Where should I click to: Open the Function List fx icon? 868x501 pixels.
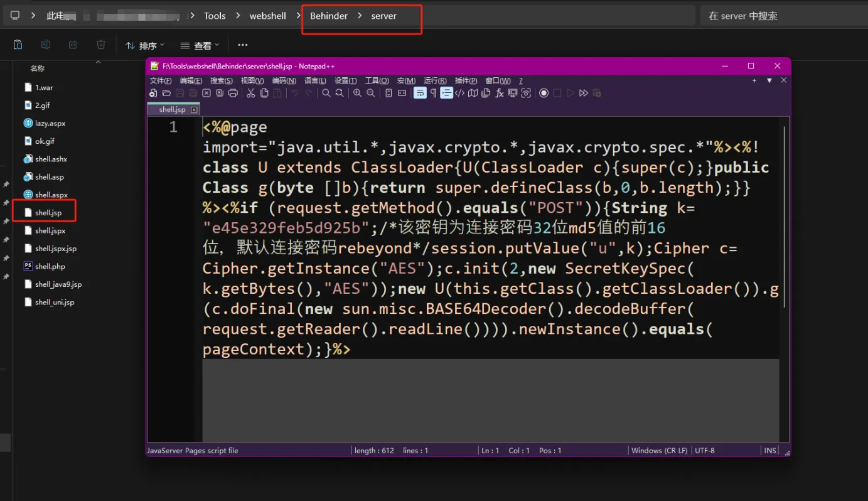pos(500,93)
